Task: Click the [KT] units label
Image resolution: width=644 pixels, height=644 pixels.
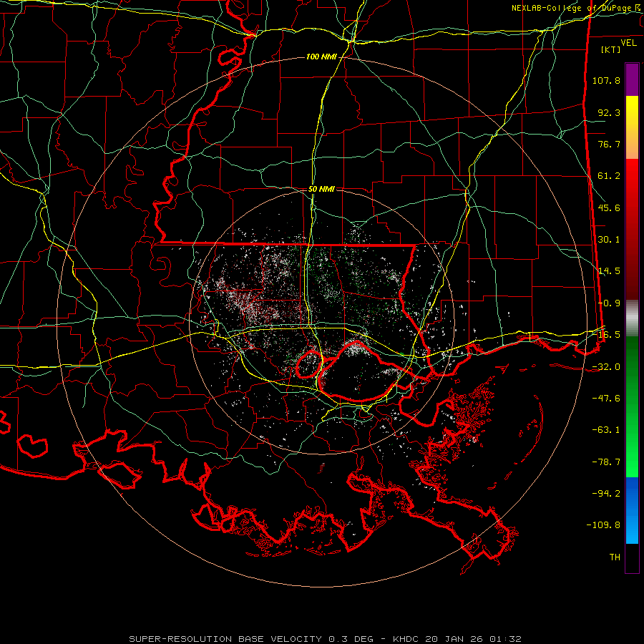Action: (x=611, y=49)
